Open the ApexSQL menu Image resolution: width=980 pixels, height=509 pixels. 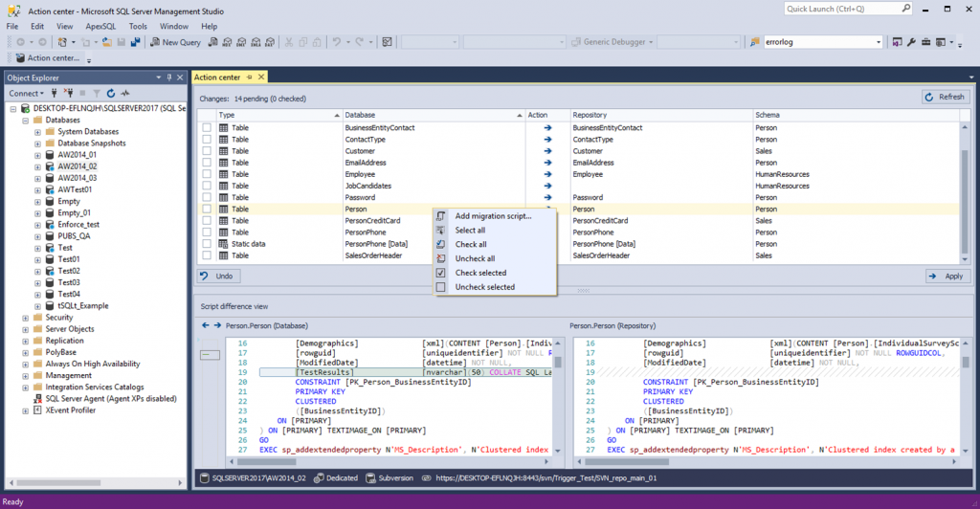100,27
